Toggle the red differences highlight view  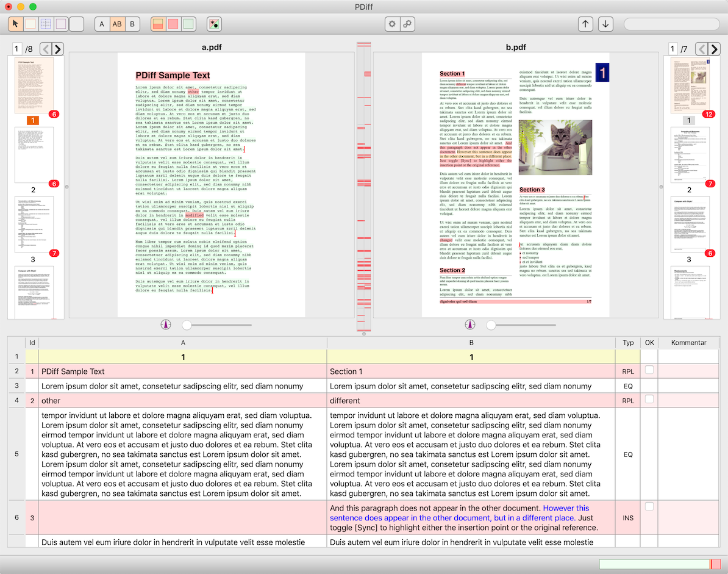pyautogui.click(x=173, y=24)
